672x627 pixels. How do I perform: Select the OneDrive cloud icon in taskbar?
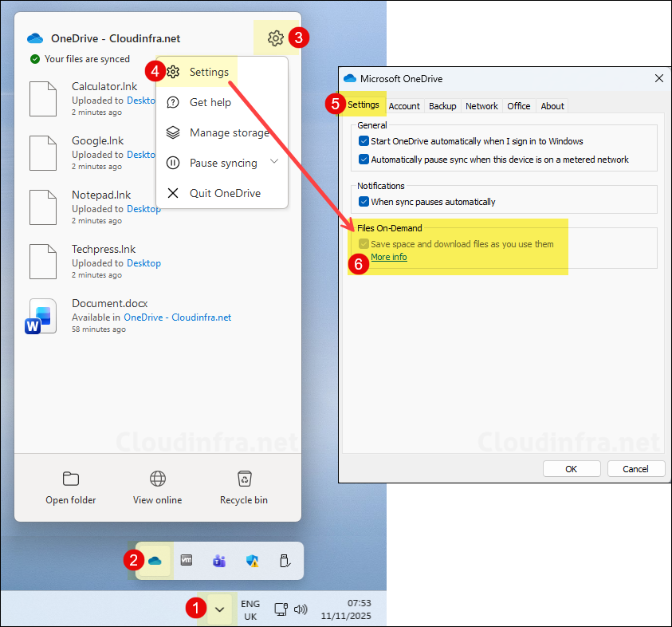154,561
